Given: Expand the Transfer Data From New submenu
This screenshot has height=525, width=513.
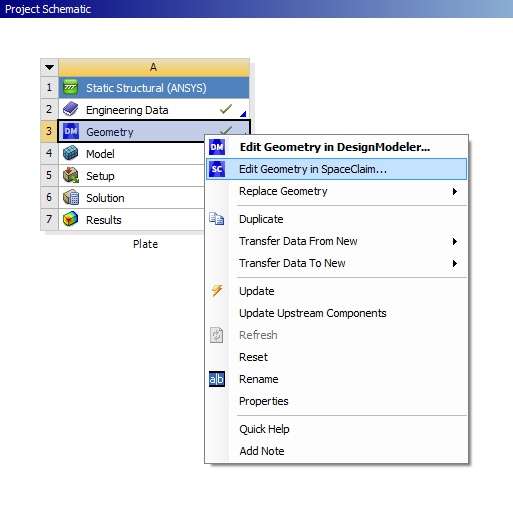Looking at the screenshot, I should click(x=454, y=241).
